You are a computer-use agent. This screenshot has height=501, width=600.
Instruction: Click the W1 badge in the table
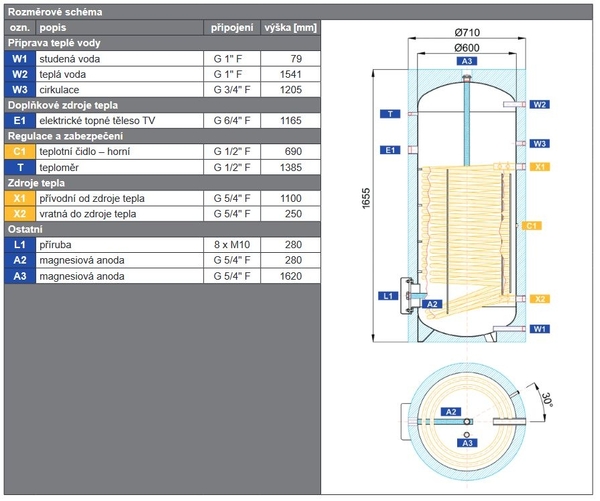20,59
